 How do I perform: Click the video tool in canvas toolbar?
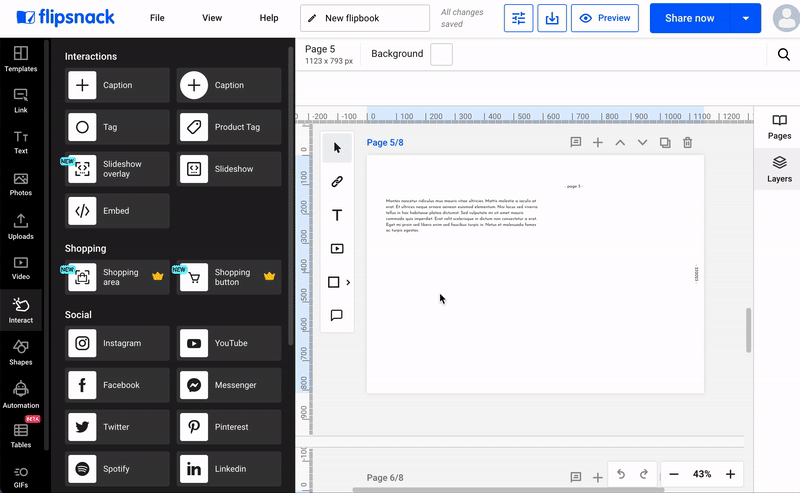(x=337, y=249)
